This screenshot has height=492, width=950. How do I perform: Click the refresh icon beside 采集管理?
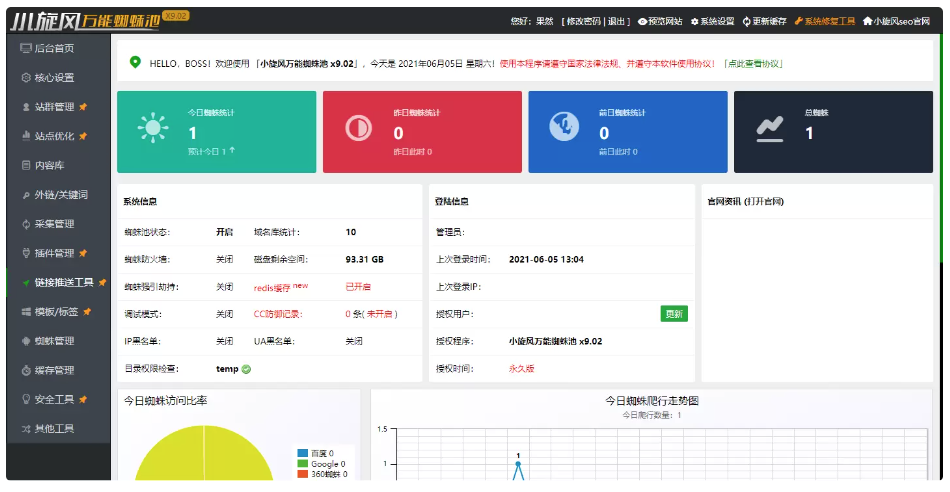coord(26,224)
